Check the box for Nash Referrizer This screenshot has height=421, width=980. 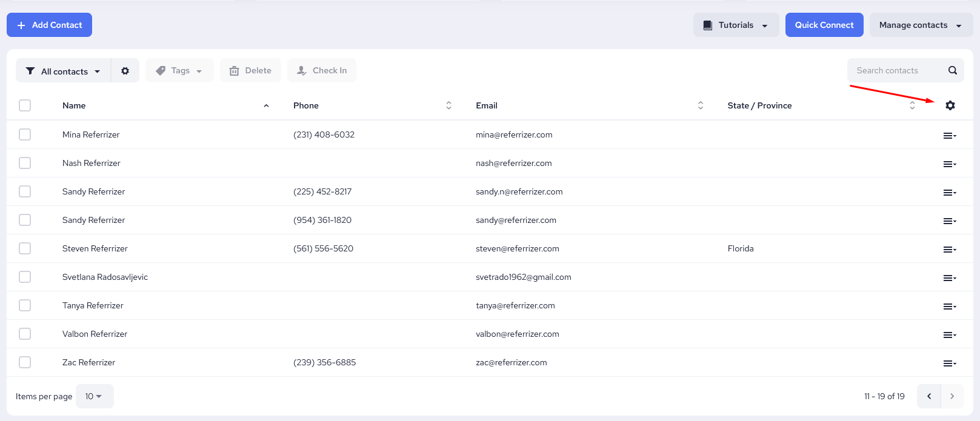[x=25, y=163]
